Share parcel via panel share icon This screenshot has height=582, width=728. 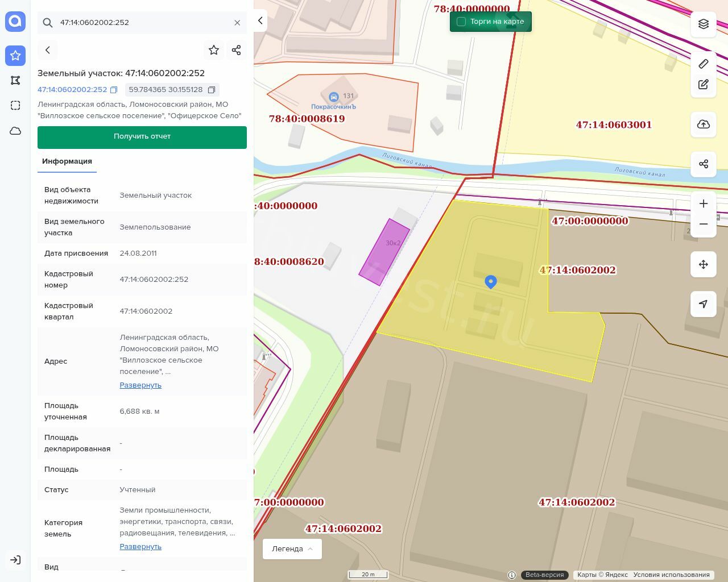click(237, 50)
